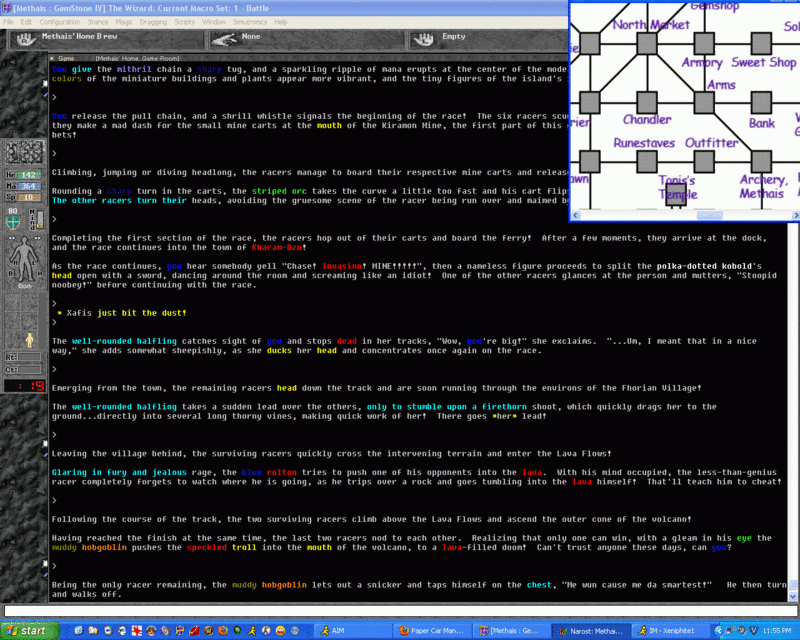The height and width of the screenshot is (640, 800).
Task: Click the left hand icon holding Home Brew
Action: 26,37
